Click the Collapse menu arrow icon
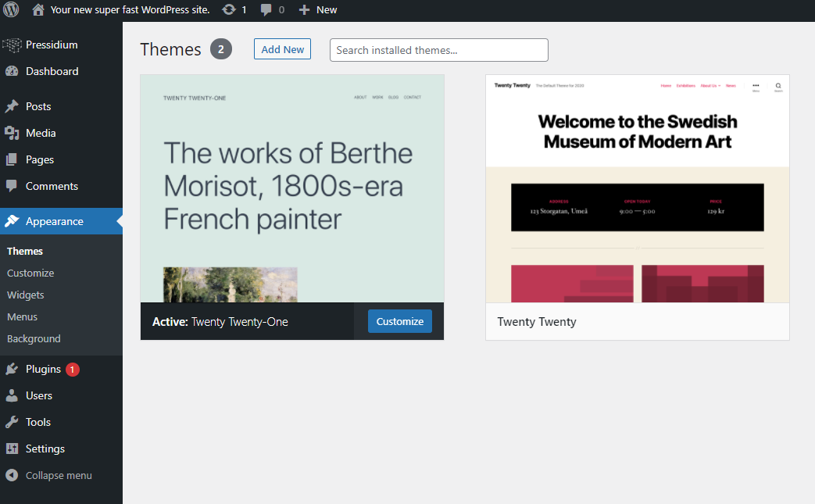The height and width of the screenshot is (504, 815). point(12,475)
